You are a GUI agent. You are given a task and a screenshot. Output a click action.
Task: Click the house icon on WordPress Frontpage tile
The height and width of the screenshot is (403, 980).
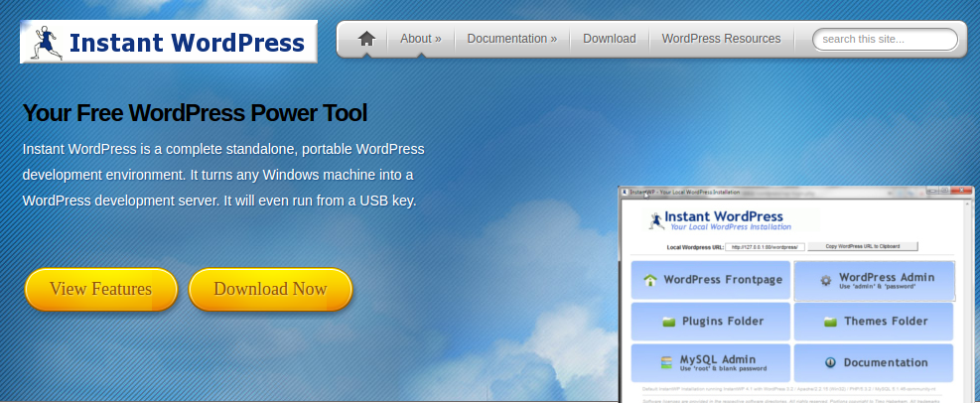(650, 280)
